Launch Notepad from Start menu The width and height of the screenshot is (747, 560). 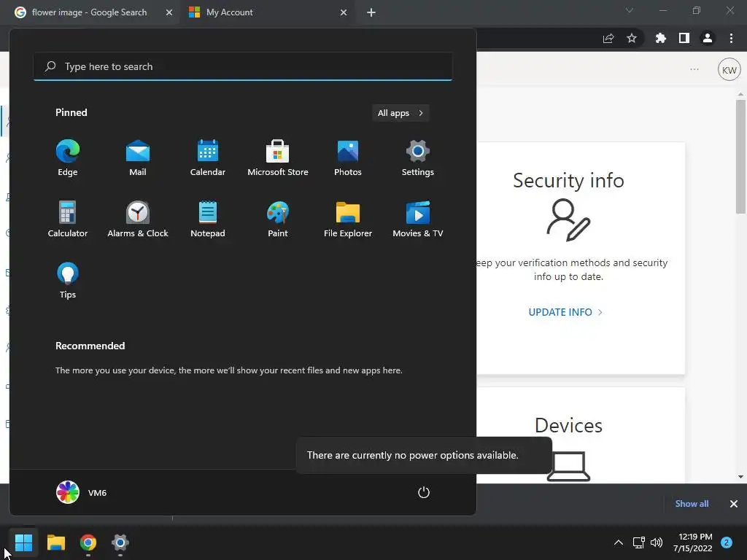click(x=208, y=219)
